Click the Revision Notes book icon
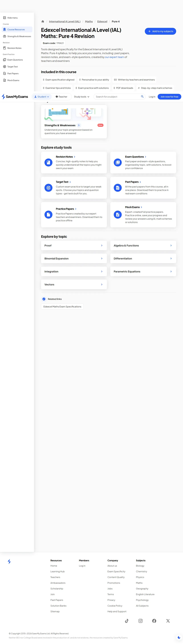183x644 pixels. coord(48,162)
